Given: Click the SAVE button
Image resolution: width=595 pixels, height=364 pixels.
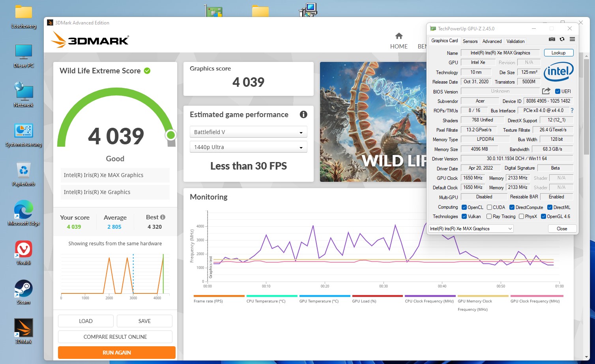Looking at the screenshot, I should point(144,321).
